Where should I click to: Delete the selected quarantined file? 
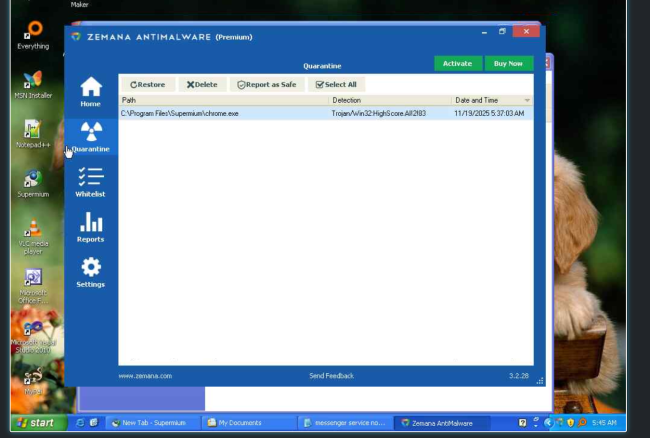(202, 85)
